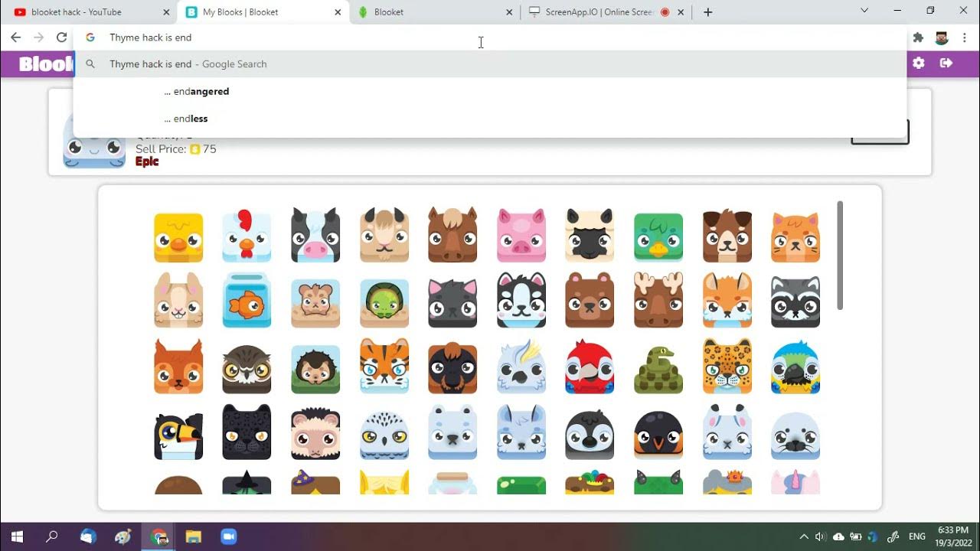This screenshot has width=980, height=551.
Task: Open Blooket settings gear icon
Action: point(919,64)
